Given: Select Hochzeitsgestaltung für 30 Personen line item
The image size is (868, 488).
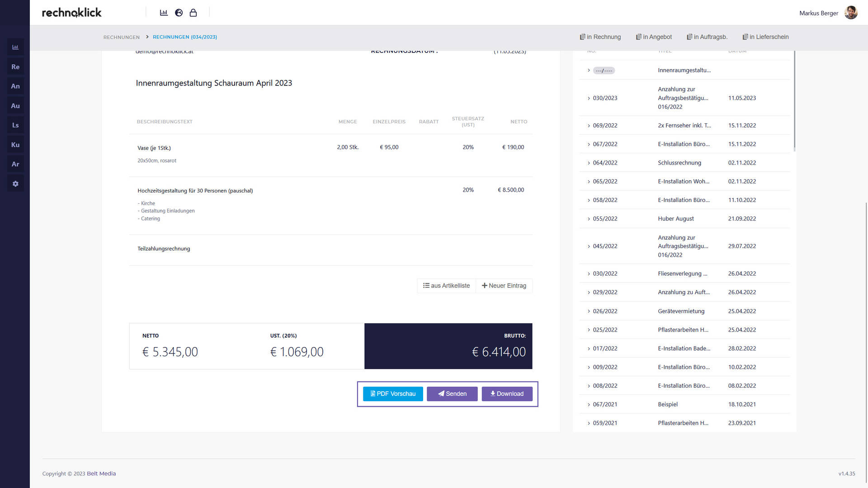Looking at the screenshot, I should [195, 191].
